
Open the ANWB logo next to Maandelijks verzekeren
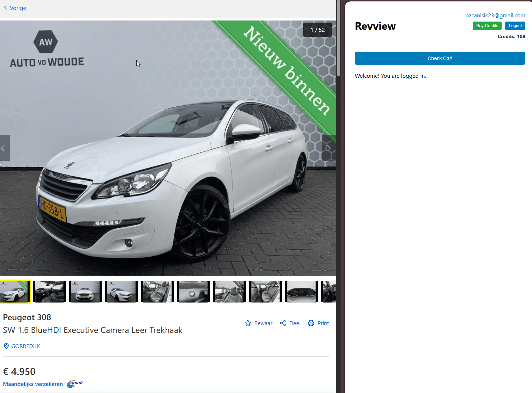point(74,384)
